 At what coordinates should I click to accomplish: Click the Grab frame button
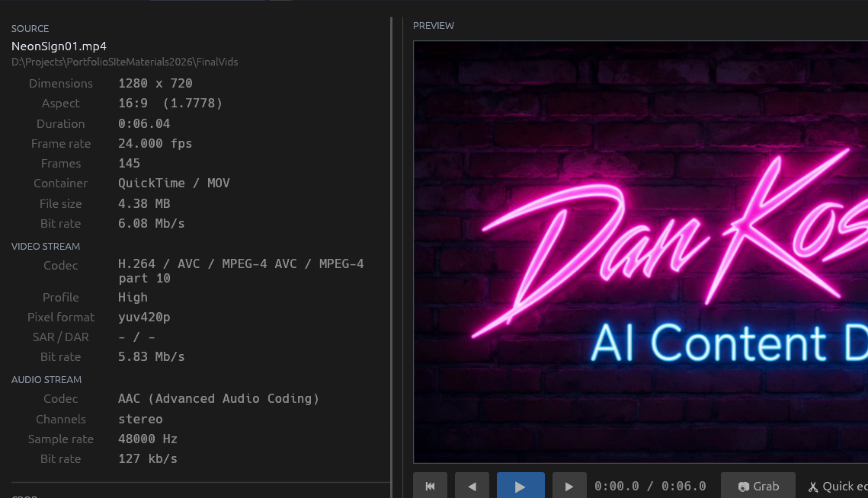[757, 487]
